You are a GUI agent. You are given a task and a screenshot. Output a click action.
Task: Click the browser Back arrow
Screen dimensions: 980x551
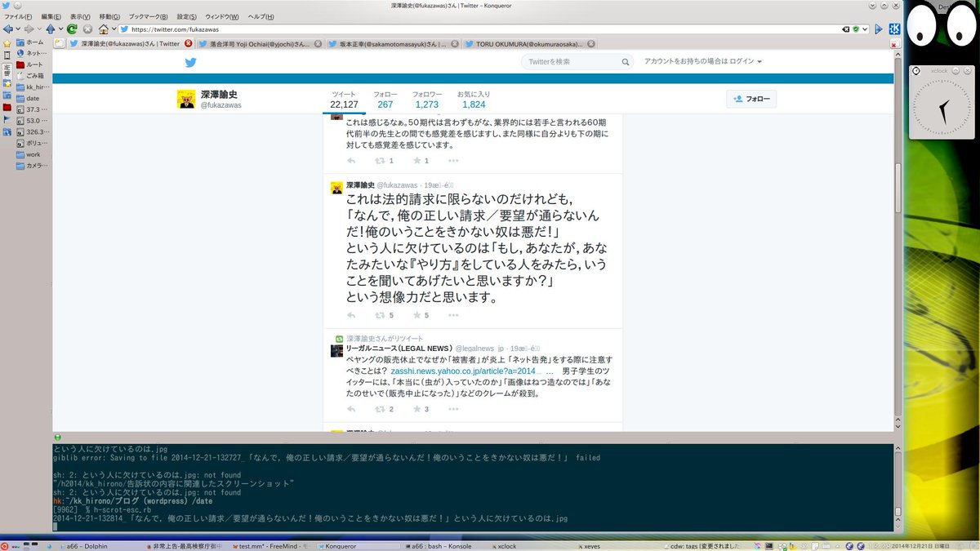tap(7, 29)
